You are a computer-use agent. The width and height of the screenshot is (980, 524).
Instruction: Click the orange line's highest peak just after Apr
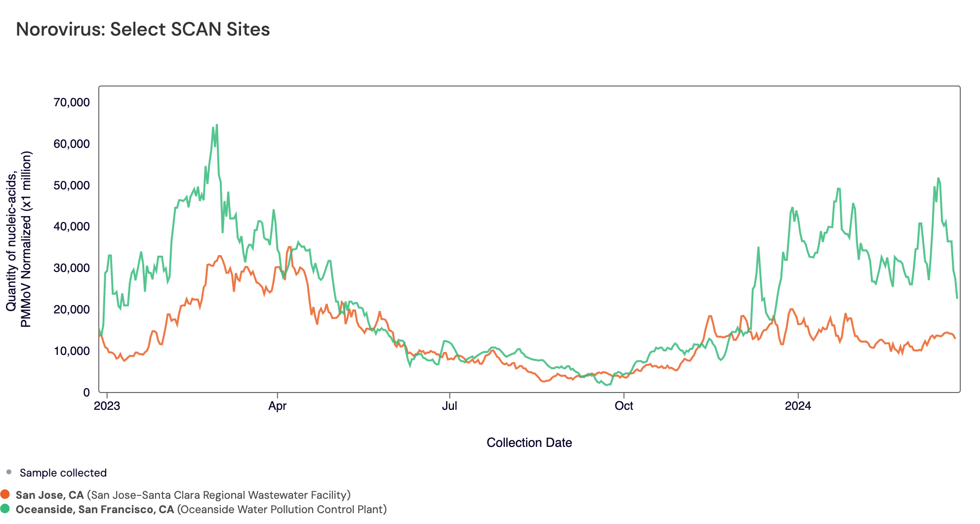(289, 247)
